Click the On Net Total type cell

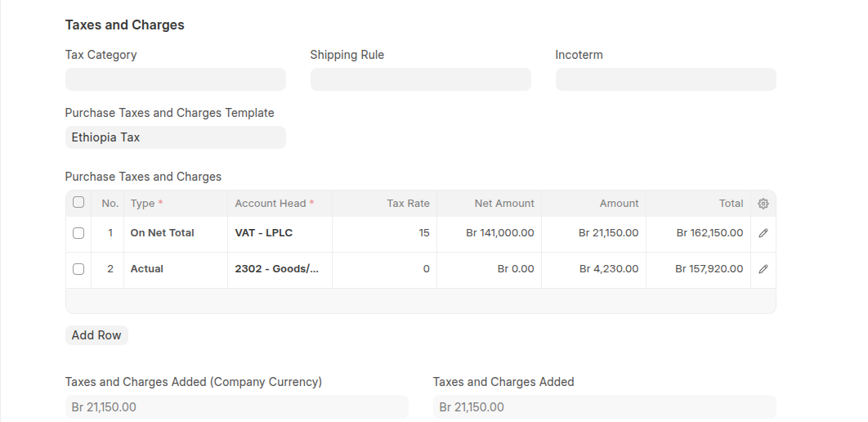pos(175,233)
